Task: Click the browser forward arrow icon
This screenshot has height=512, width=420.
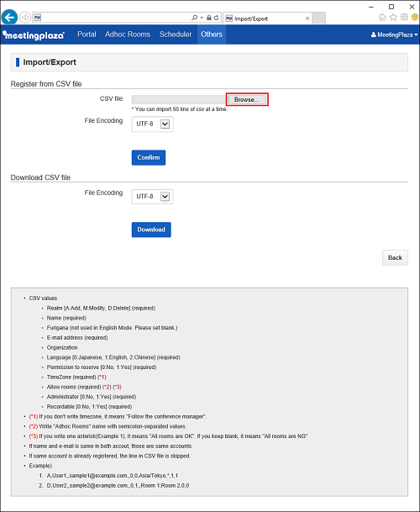Action: tap(25, 18)
